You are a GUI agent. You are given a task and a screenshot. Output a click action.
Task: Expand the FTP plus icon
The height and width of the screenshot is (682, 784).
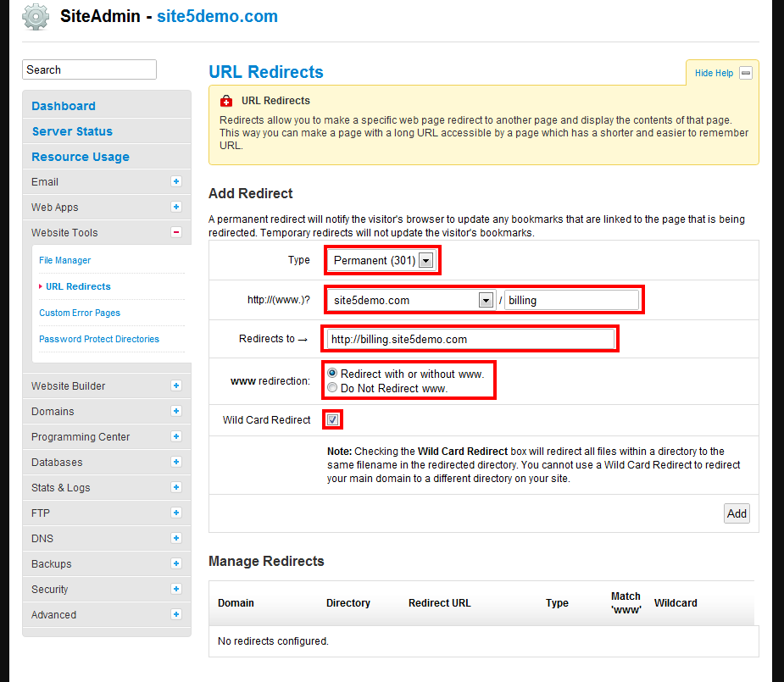pyautogui.click(x=176, y=513)
